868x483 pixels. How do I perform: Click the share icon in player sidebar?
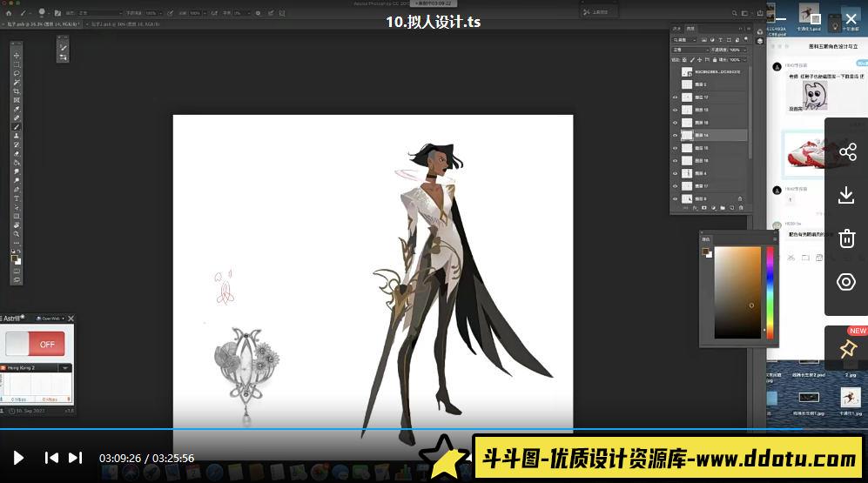[x=847, y=151]
